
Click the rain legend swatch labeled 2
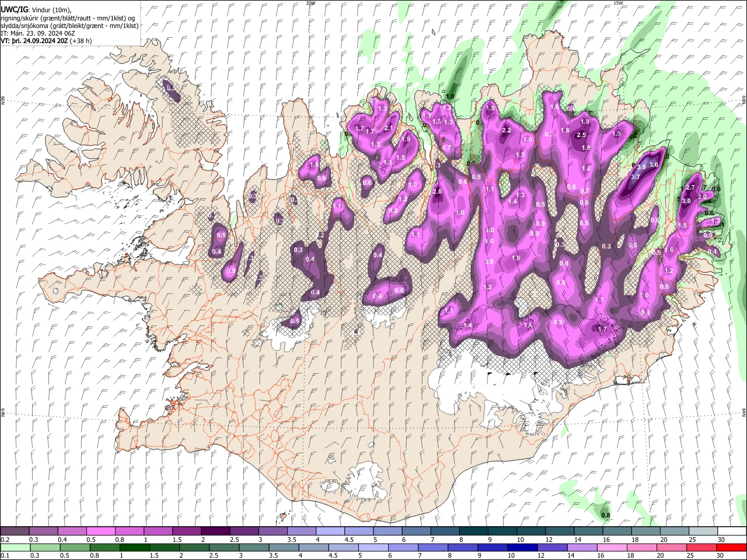pos(194,547)
